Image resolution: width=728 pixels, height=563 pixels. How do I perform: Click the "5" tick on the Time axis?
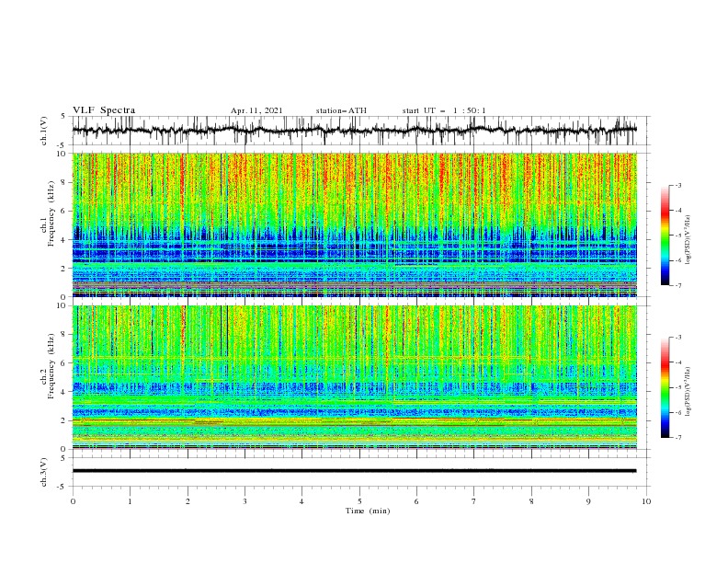[359, 501]
